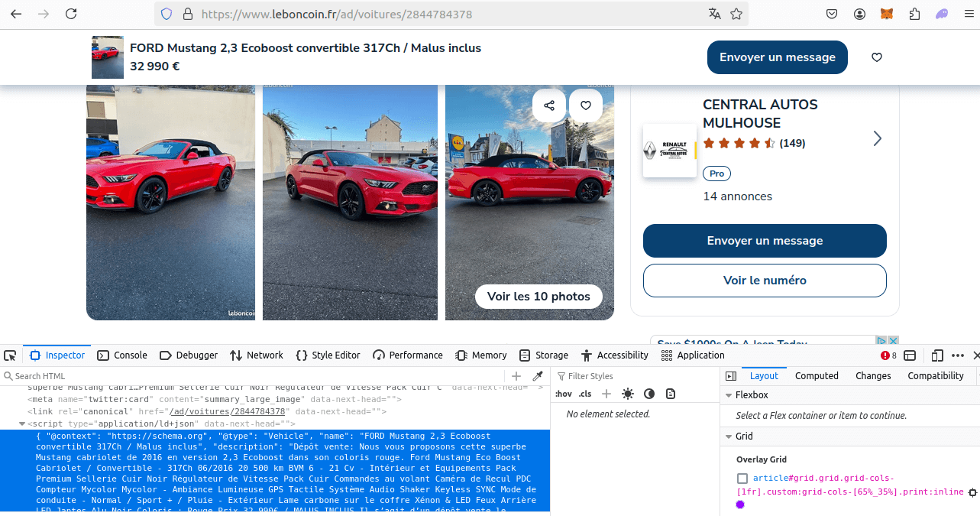Click header Envoyer un message button
Screen dimensions: 980x516
point(778,57)
